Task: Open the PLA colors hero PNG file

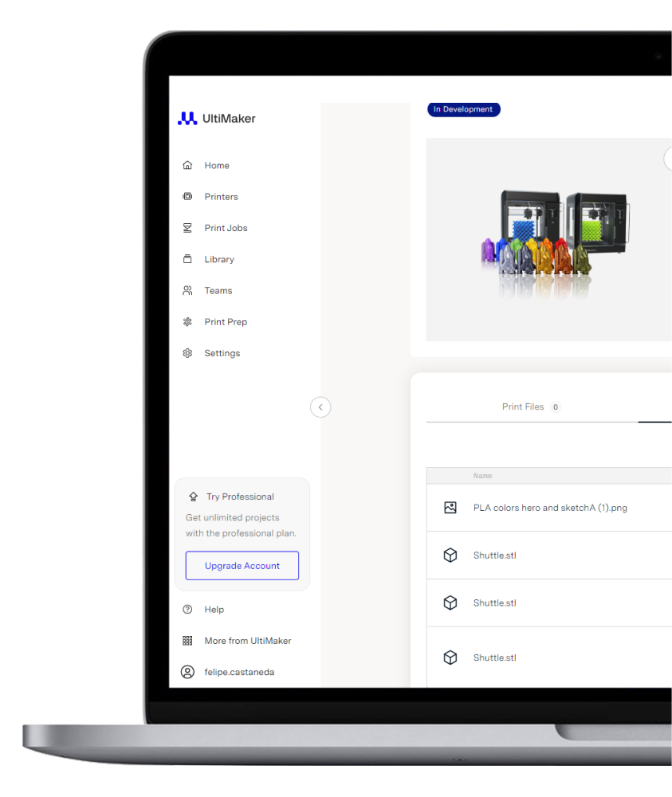Action: click(x=550, y=508)
